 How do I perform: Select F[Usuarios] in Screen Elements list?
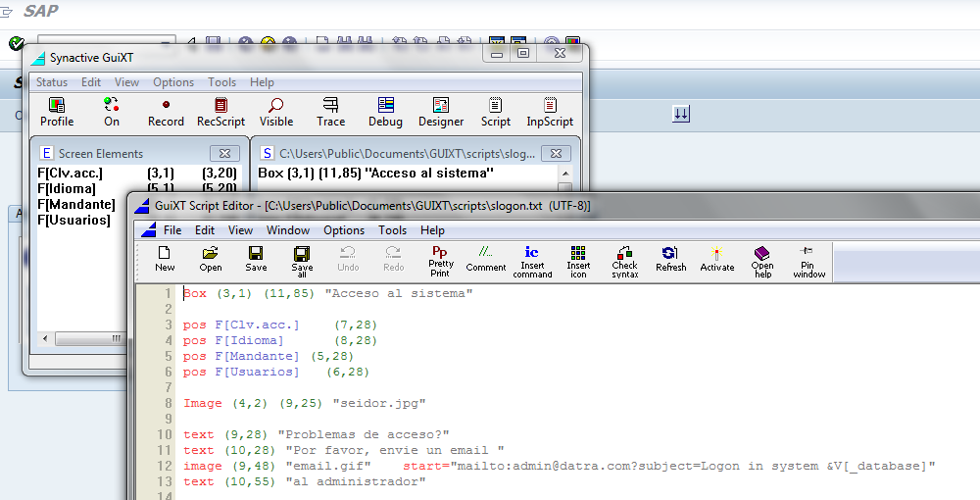pos(73,220)
